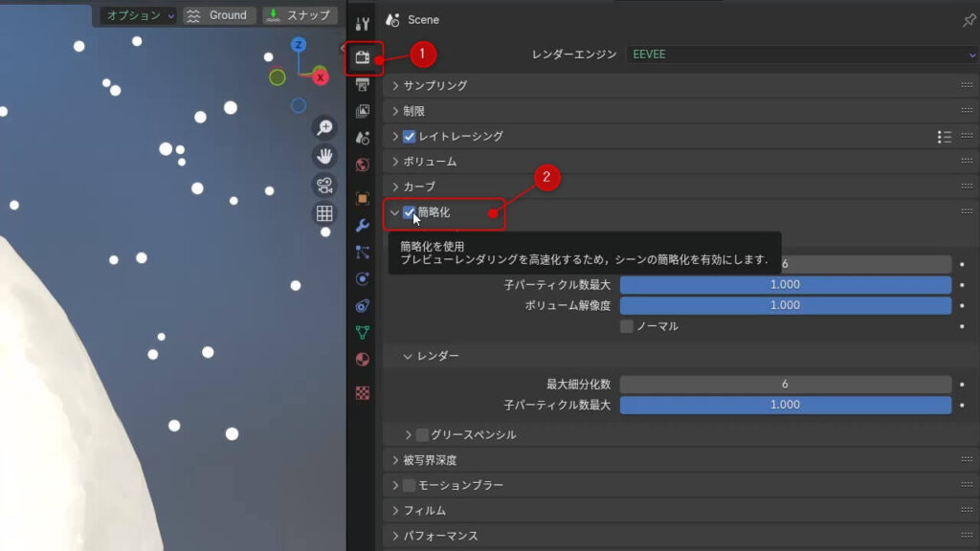Open the World properties tab

pyautogui.click(x=363, y=165)
